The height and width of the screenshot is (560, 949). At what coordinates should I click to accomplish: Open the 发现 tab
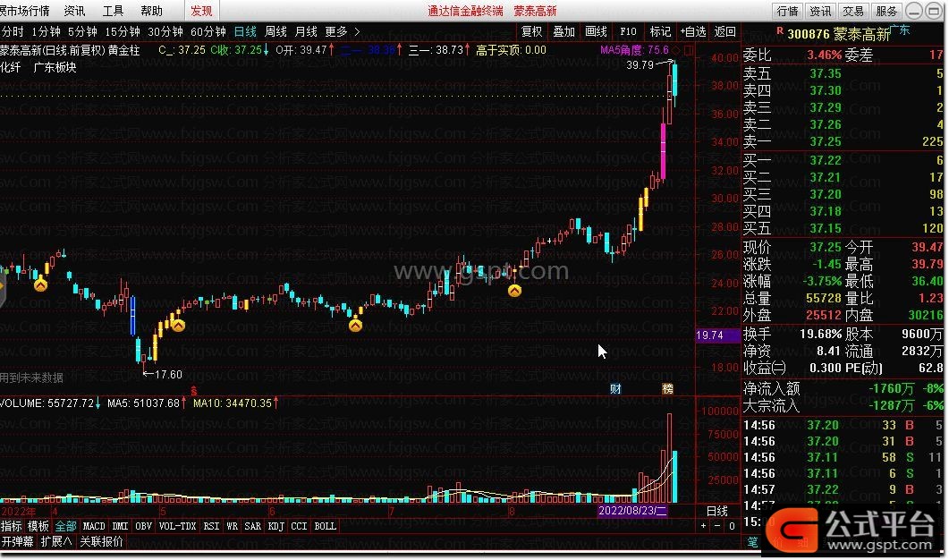pos(201,11)
